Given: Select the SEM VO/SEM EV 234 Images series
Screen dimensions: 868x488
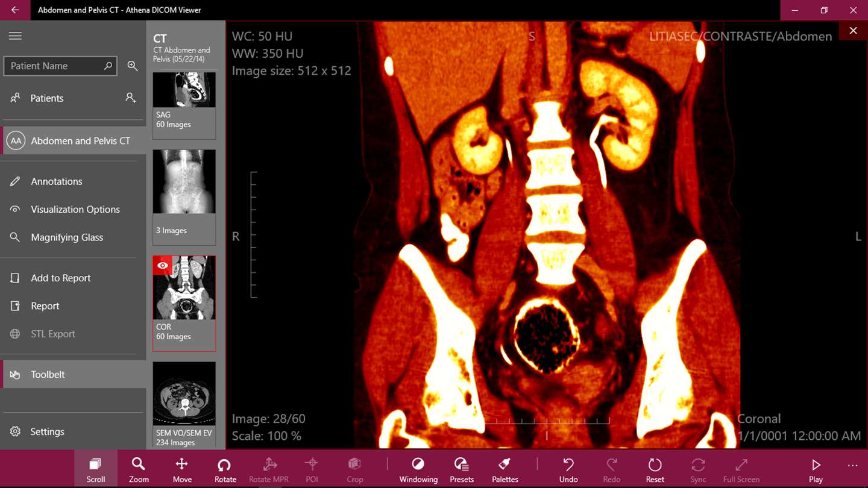Looking at the screenshot, I should coord(184,405).
